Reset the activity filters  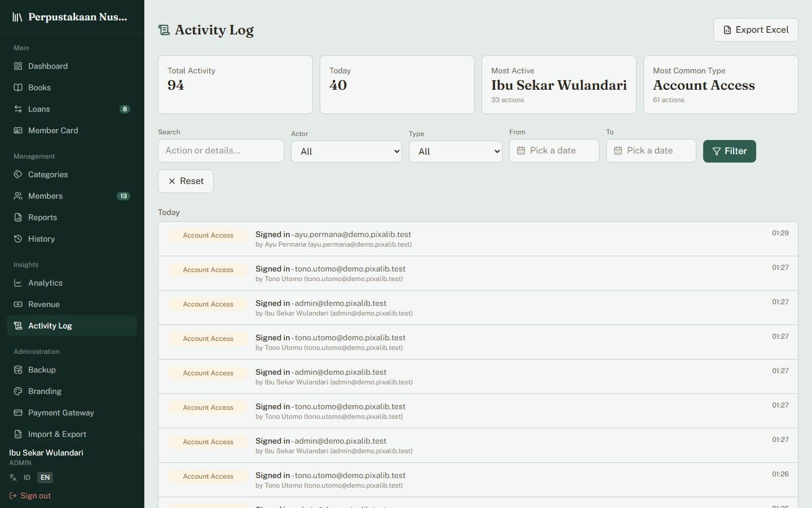[186, 181]
